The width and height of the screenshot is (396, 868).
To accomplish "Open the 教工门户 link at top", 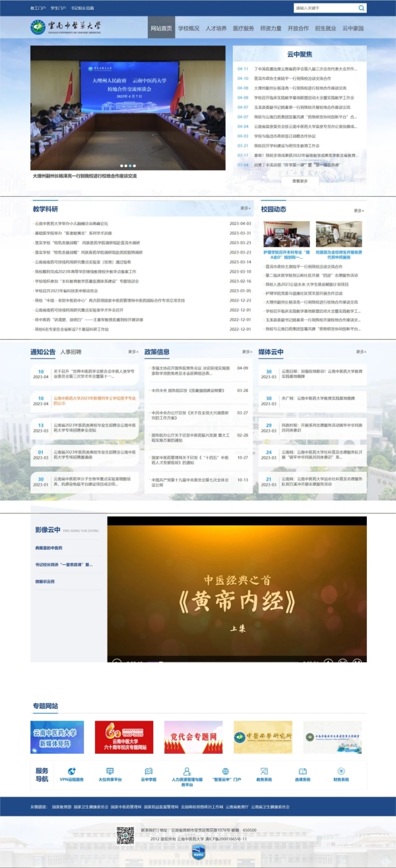I will tap(38, 8).
